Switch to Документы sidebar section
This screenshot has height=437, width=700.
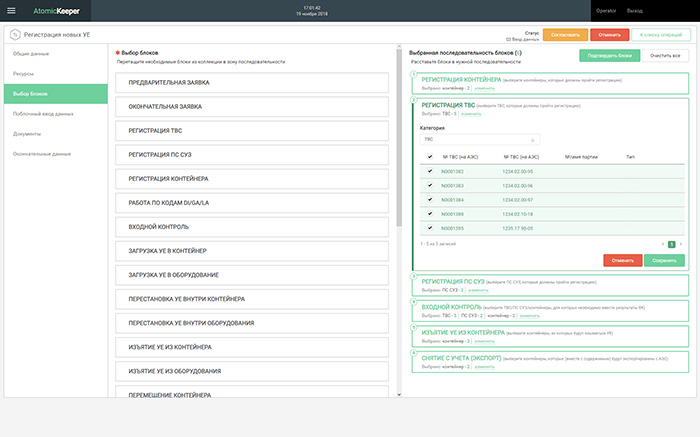(x=27, y=133)
